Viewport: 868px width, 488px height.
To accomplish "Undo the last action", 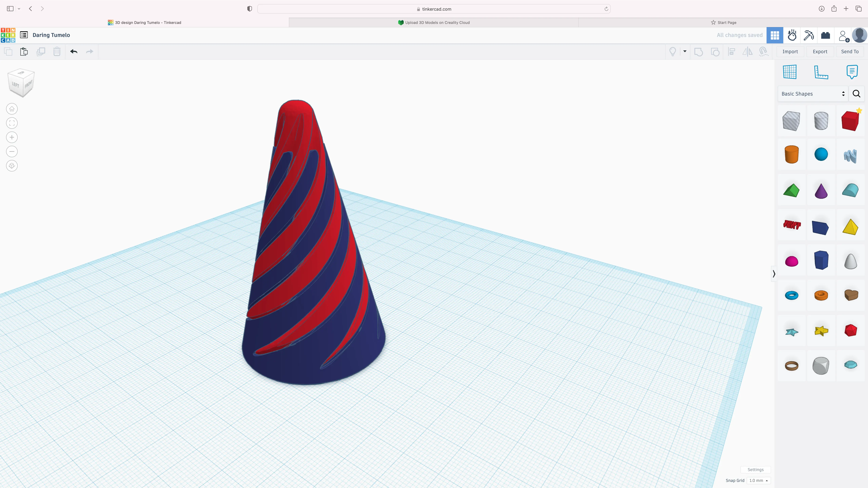I will tap(74, 52).
